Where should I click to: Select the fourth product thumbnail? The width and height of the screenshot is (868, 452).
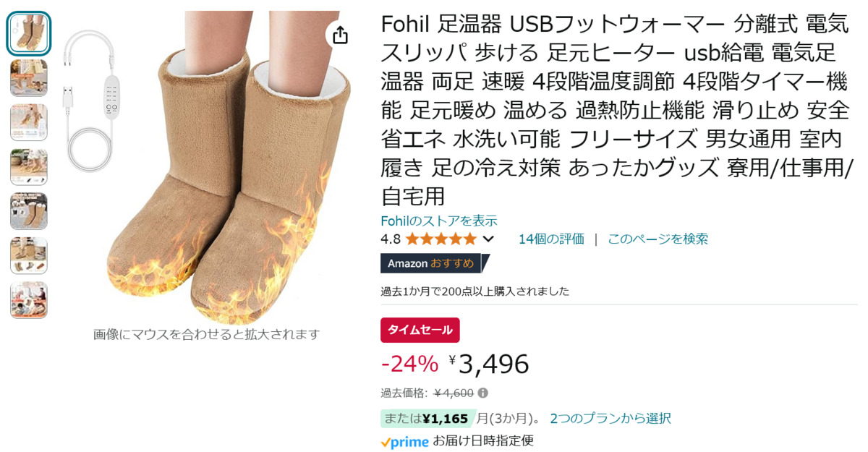[x=29, y=167]
